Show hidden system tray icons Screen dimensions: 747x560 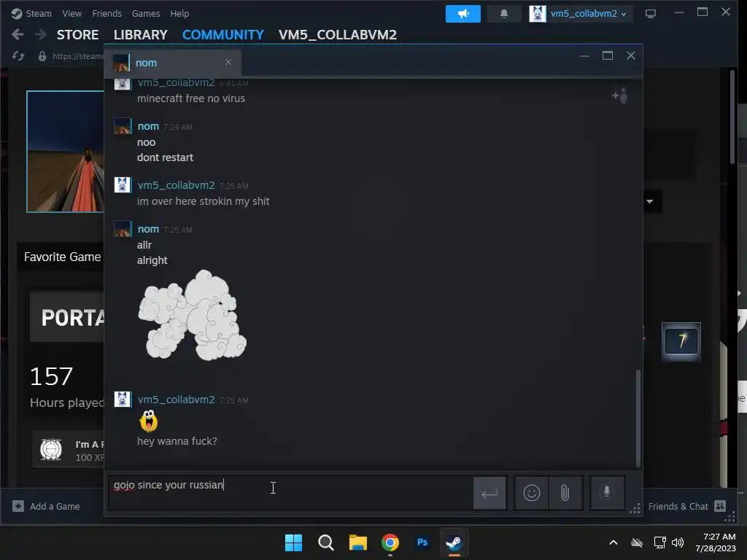(x=614, y=542)
